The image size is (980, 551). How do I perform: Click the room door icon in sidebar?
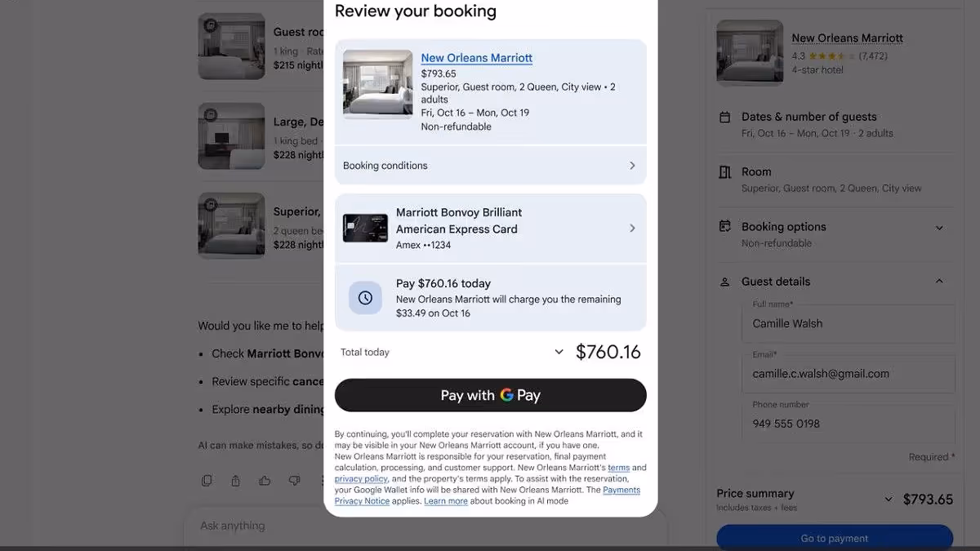[x=724, y=172]
